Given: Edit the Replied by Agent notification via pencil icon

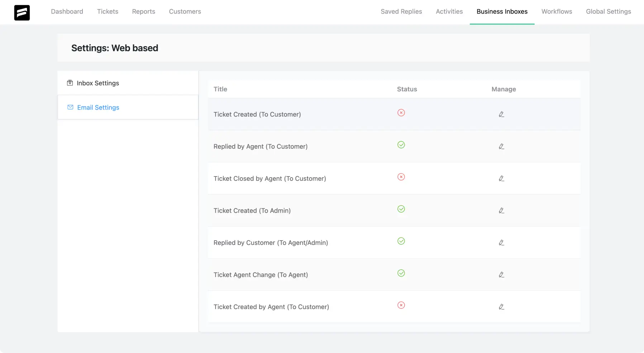Looking at the screenshot, I should 501,146.
